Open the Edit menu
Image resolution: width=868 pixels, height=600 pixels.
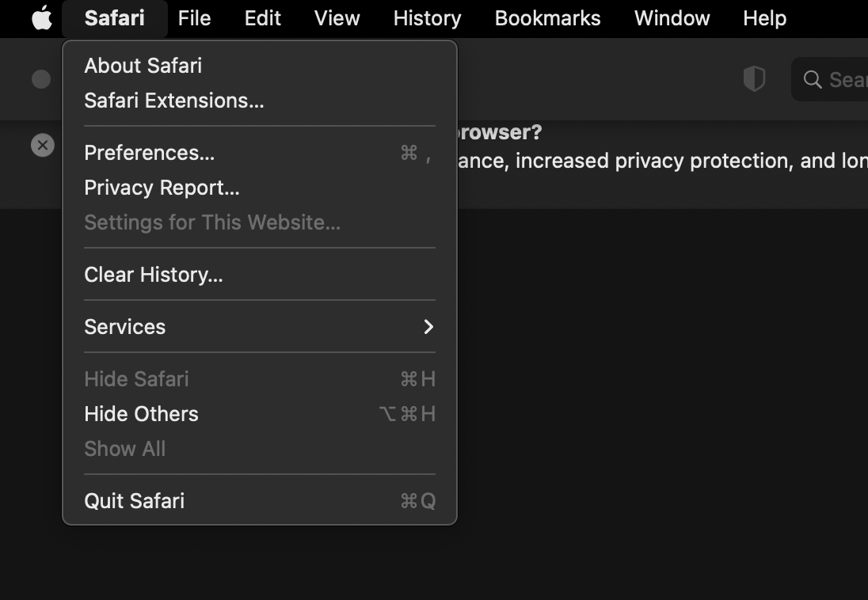(263, 18)
